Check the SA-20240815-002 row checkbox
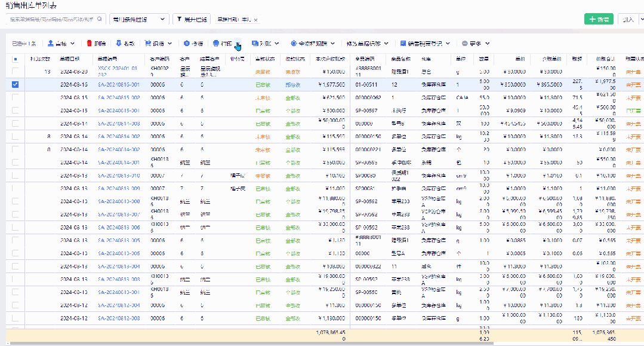This screenshot has width=644, height=346. click(15, 97)
